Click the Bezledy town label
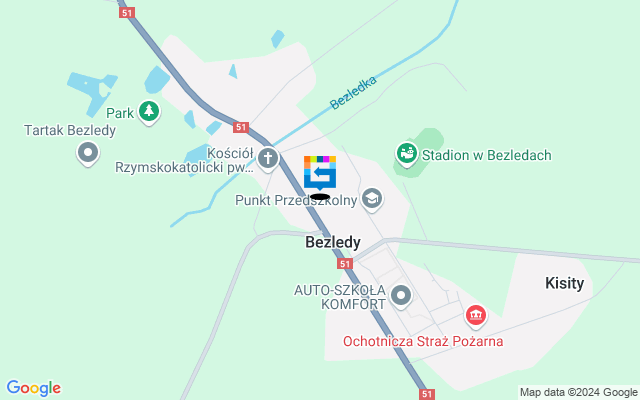Image resolution: width=640 pixels, height=400 pixels. 333,242
